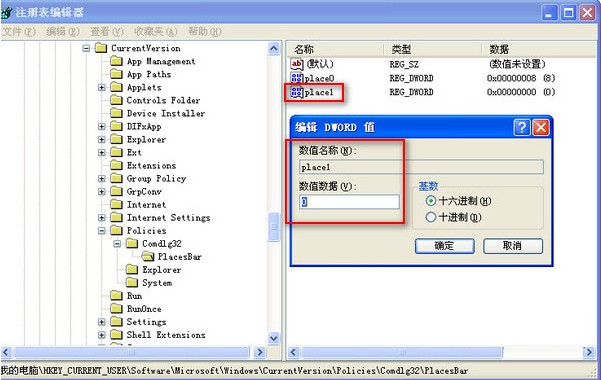Screen dimensions: 601x380
Task: Select the Applets folder icon
Action: (x=116, y=87)
